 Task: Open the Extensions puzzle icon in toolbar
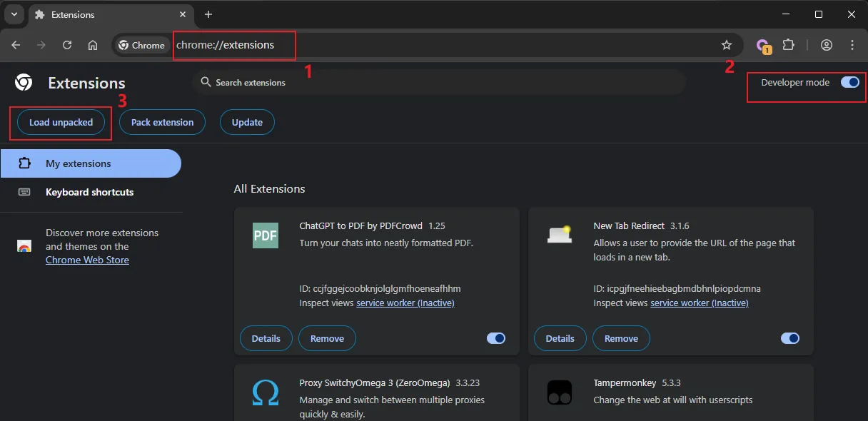coord(788,45)
